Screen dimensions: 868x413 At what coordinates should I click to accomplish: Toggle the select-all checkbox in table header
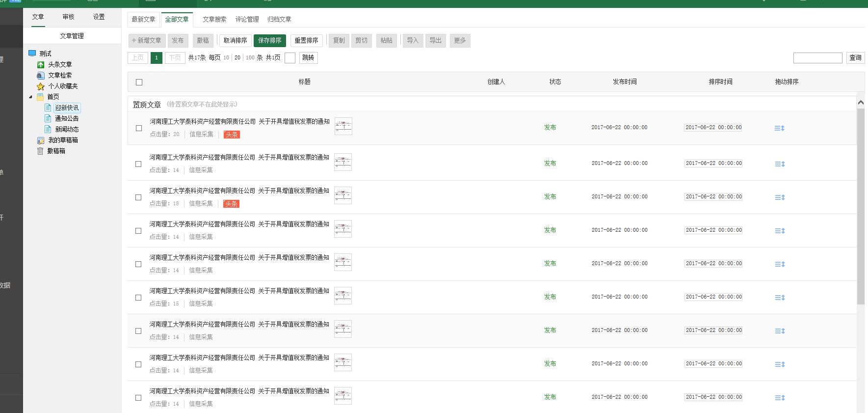tap(139, 83)
